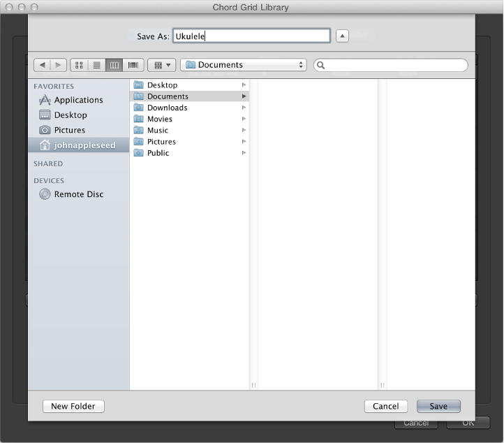
Task: Select the Downloads folder in the column list
Action: [190, 108]
